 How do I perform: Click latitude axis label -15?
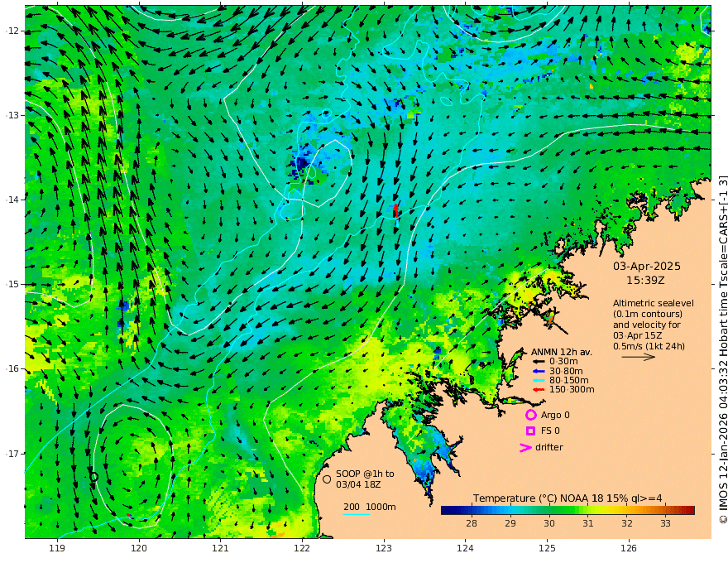(x=12, y=284)
